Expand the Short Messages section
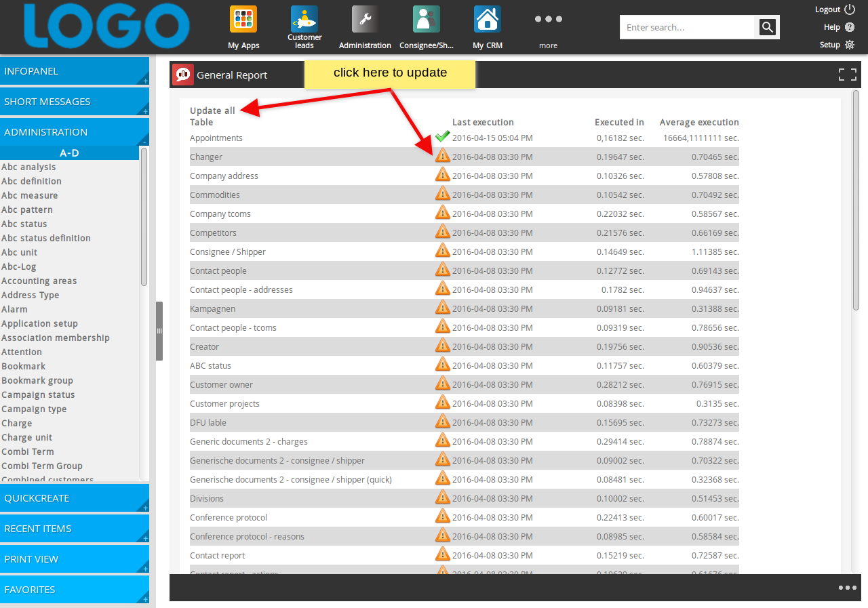Screen dimensions: 868x608 [75, 102]
